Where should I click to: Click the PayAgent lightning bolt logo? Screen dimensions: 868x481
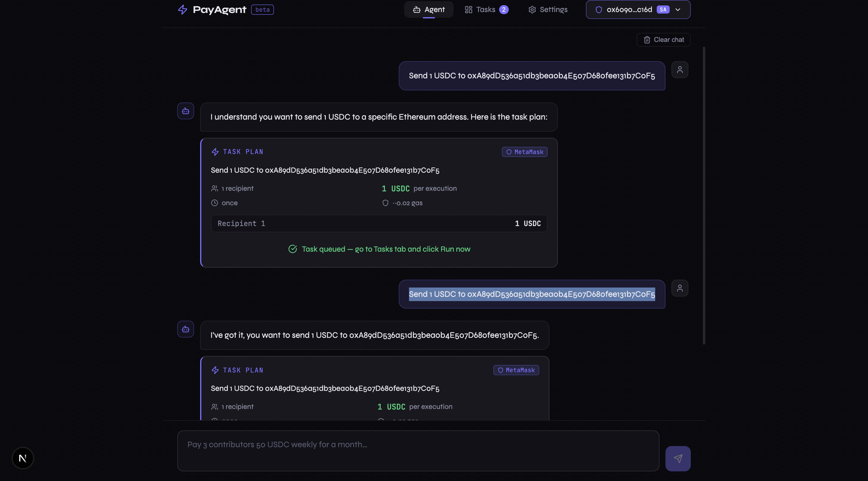tap(182, 9)
